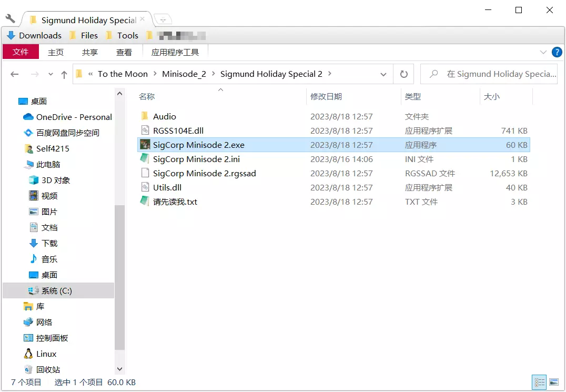Switch to the 应用程序工具 ribbon tab
This screenshot has height=392, width=566.
point(175,52)
